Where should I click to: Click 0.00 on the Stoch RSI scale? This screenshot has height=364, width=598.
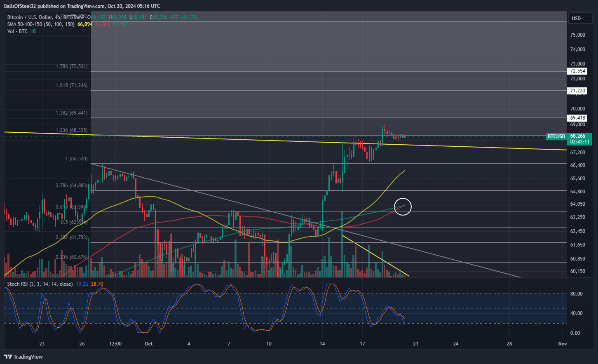click(x=576, y=333)
